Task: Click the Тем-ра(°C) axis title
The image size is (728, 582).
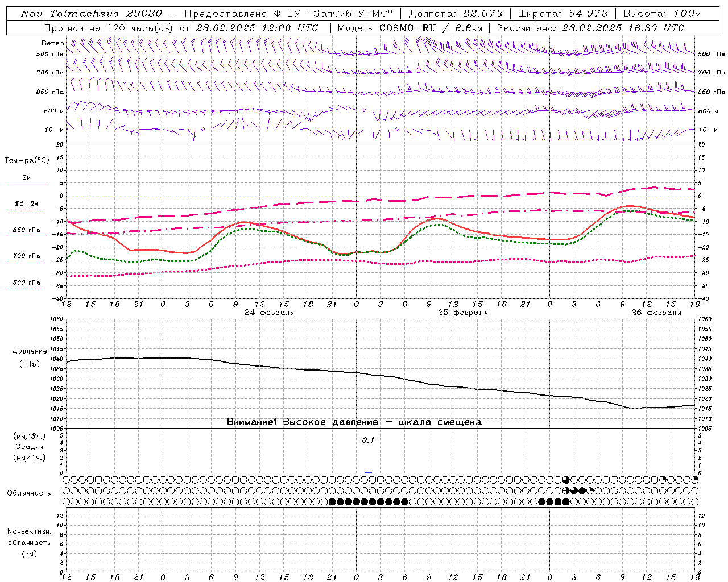Action: tap(27, 161)
